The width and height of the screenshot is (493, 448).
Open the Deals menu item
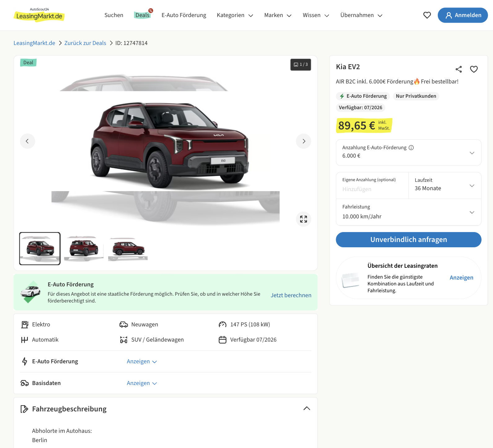click(142, 15)
